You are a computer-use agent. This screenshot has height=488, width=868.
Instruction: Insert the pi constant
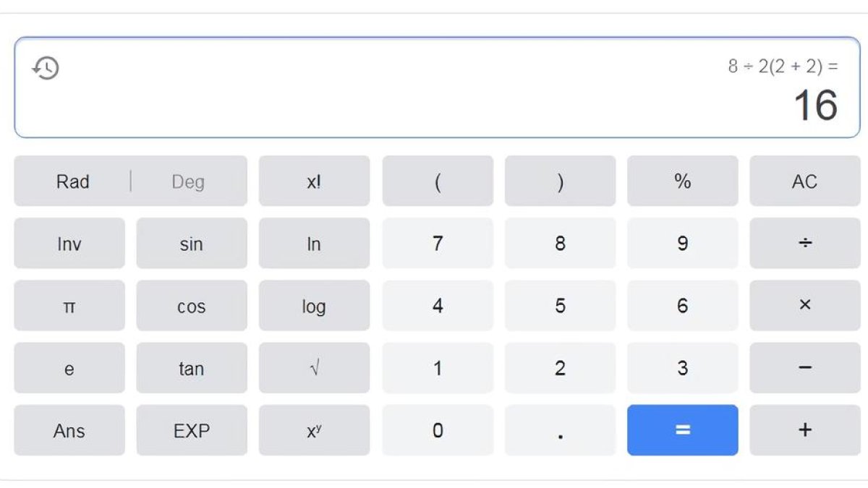pyautogui.click(x=69, y=306)
